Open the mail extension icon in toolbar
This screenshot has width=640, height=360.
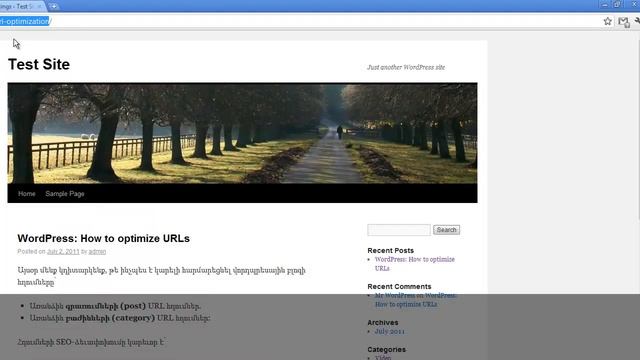tap(623, 22)
